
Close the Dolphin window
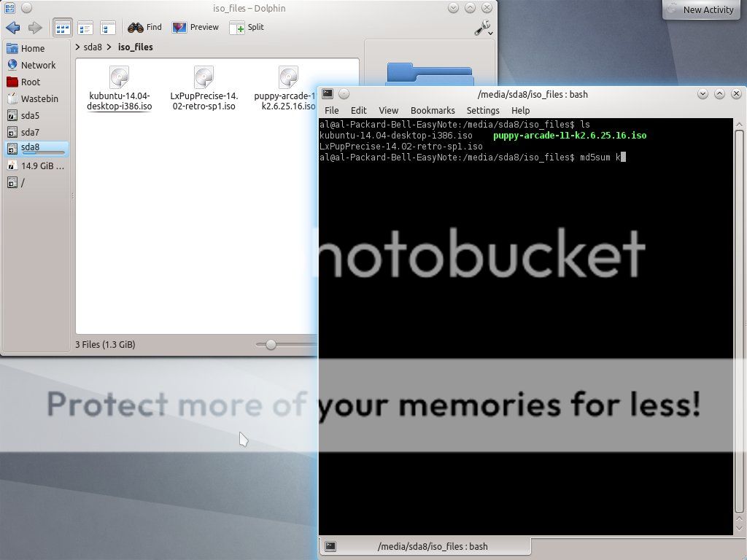487,7
